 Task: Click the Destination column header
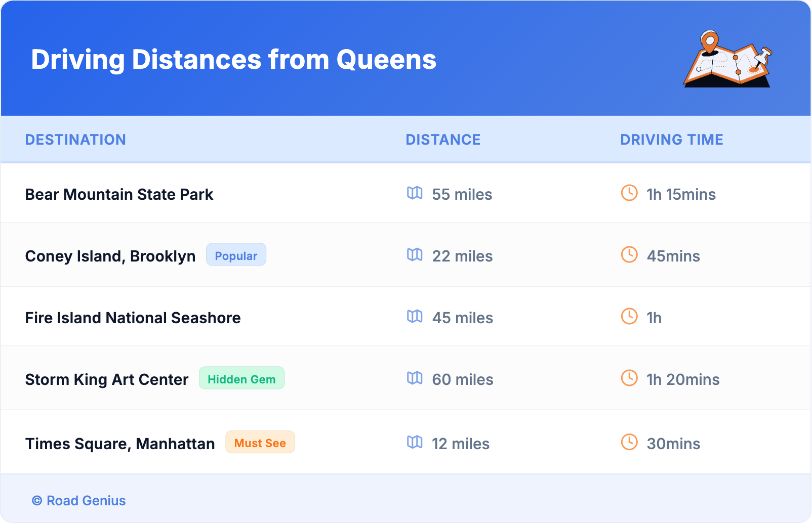75,140
